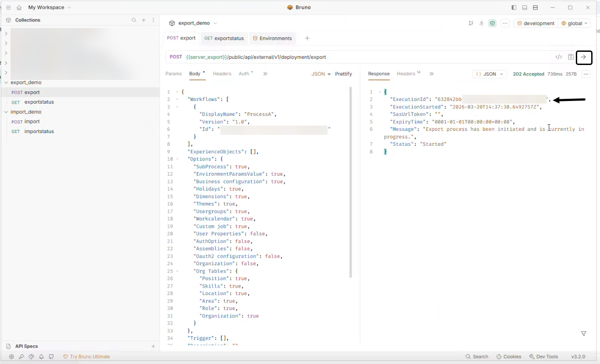The image size is (600, 364).
Task: Show more request tabs chevron
Action: pyautogui.click(x=265, y=74)
